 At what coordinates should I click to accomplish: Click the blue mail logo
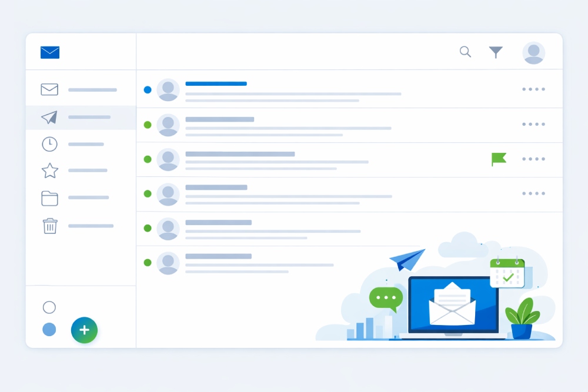pos(50,52)
